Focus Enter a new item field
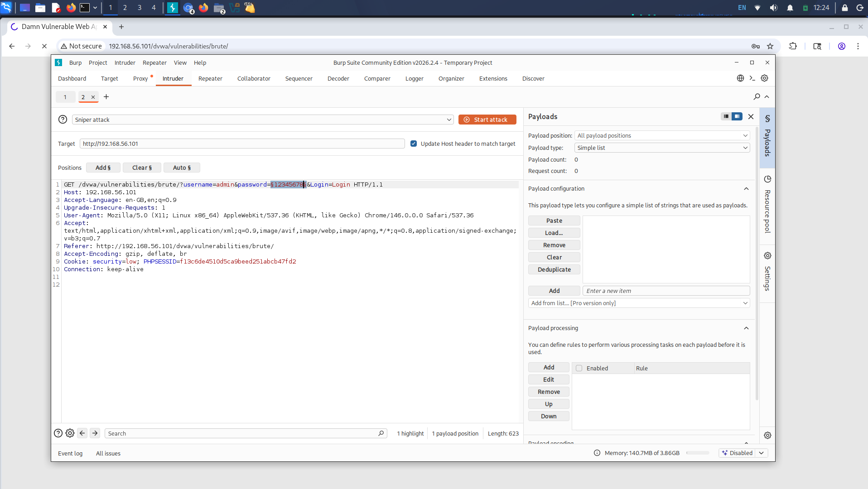 point(666,291)
